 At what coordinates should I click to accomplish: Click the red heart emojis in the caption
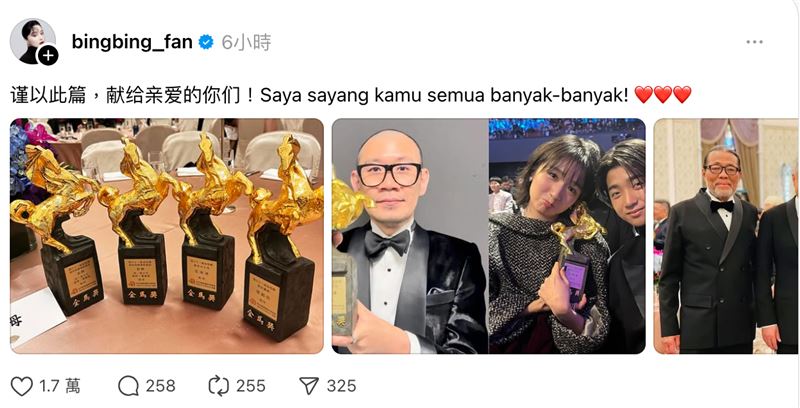(663, 95)
